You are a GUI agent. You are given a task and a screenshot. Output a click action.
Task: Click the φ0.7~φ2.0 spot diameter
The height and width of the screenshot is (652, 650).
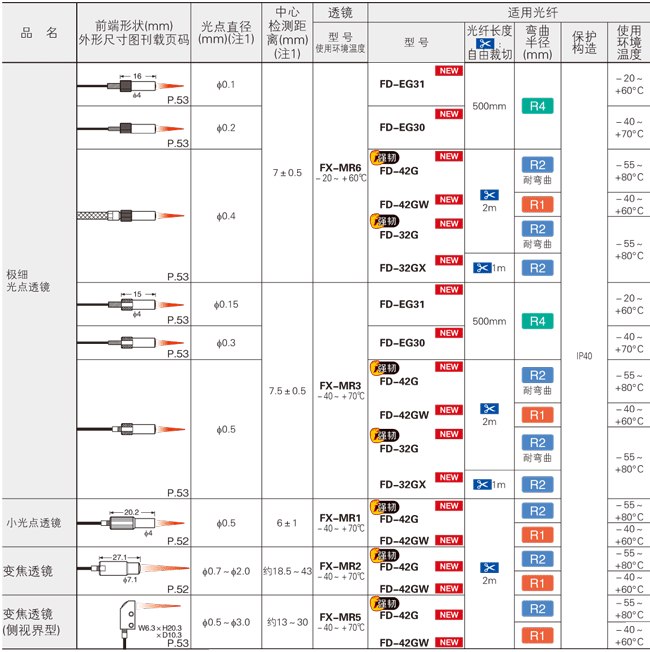pos(226,571)
